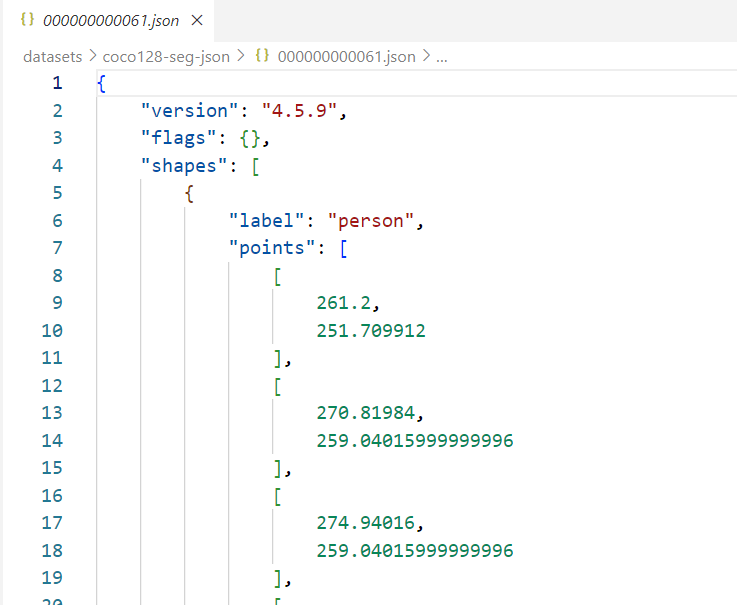The height and width of the screenshot is (605, 737).
Task: Place cursor on the "flags" key
Action: (x=179, y=139)
